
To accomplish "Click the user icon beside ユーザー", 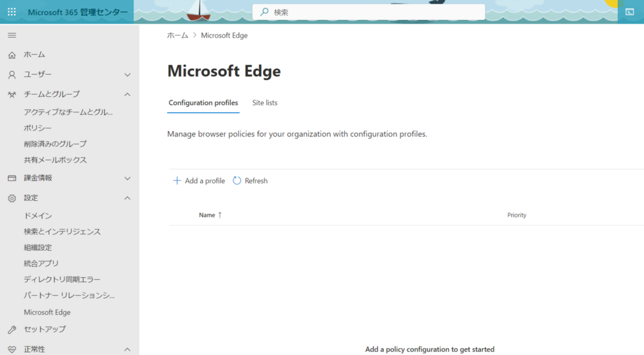I will point(12,75).
